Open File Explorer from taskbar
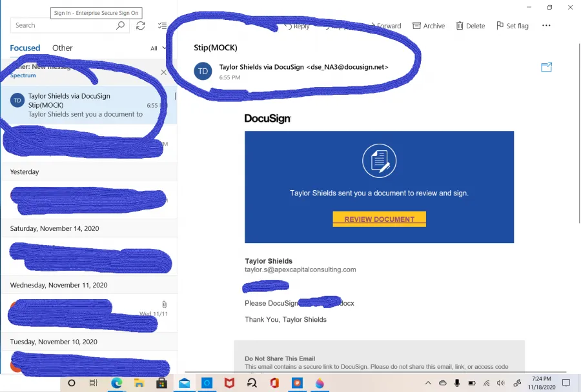 point(139,383)
